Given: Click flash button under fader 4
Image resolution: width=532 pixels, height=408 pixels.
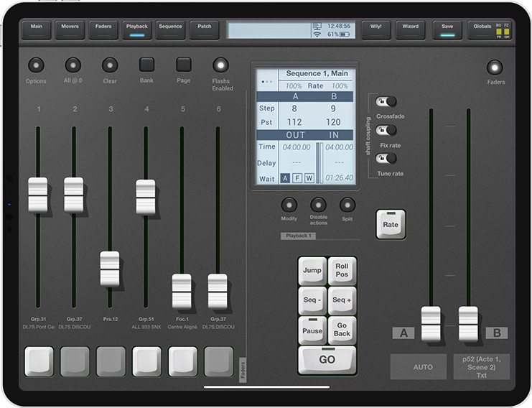Looking at the screenshot, I should (147, 361).
